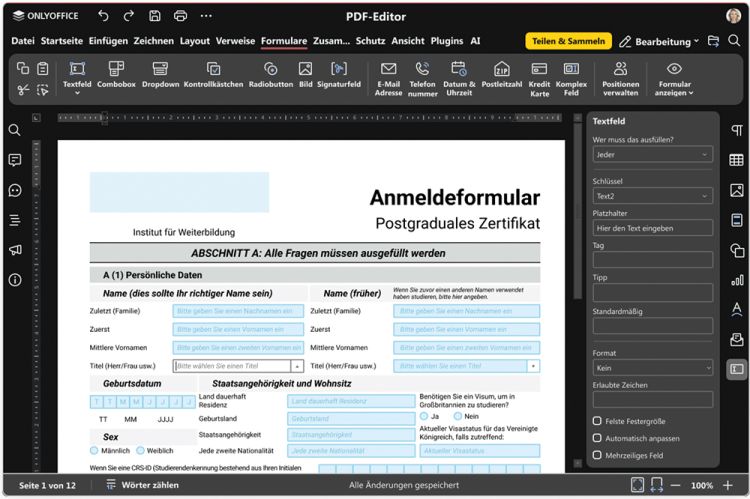750x499 pixels.
Task: Insert an E-Mail Adresse field
Action: point(388,79)
